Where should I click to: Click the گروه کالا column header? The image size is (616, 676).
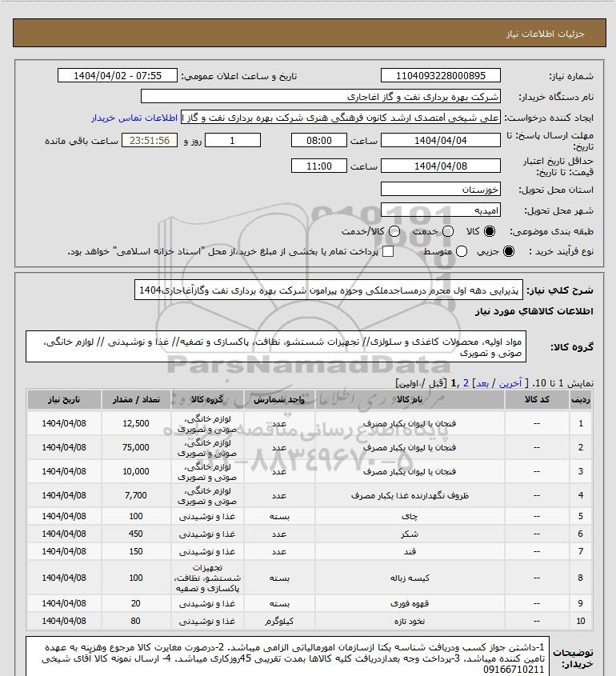207,400
